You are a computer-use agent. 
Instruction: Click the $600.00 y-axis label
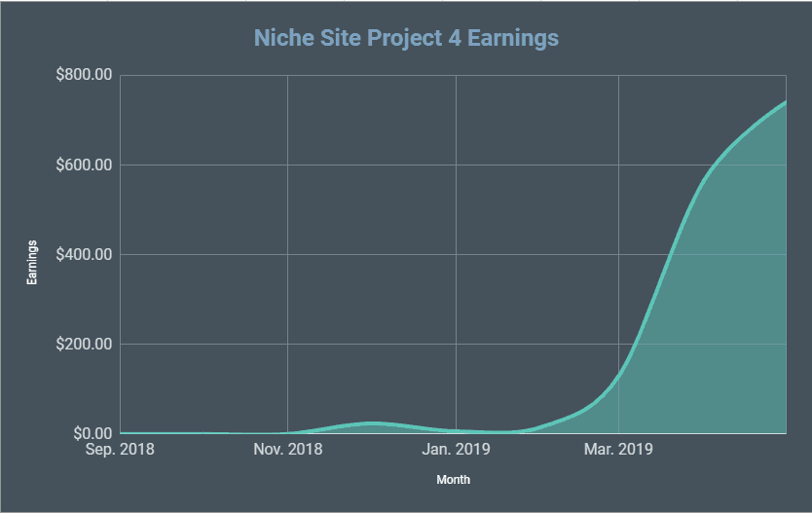pos(84,165)
